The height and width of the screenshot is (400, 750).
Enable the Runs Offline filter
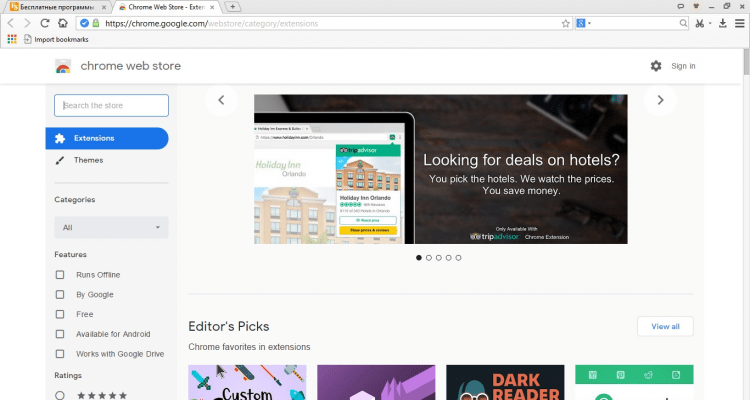(60, 275)
